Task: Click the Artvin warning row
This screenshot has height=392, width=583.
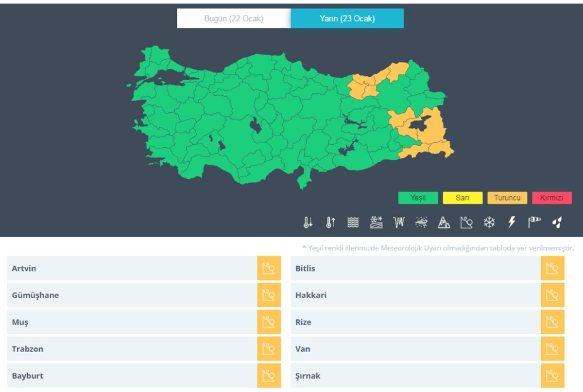Action: coord(131,269)
